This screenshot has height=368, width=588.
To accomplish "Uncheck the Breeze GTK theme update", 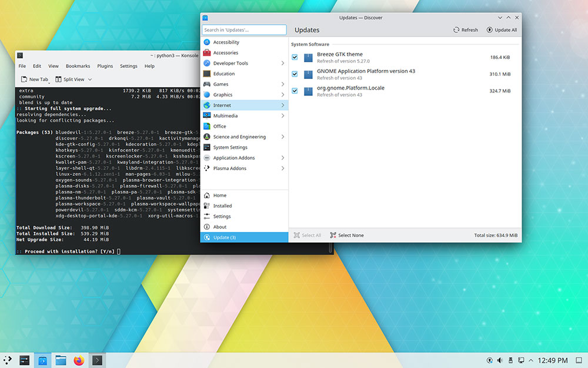I will pos(295,58).
